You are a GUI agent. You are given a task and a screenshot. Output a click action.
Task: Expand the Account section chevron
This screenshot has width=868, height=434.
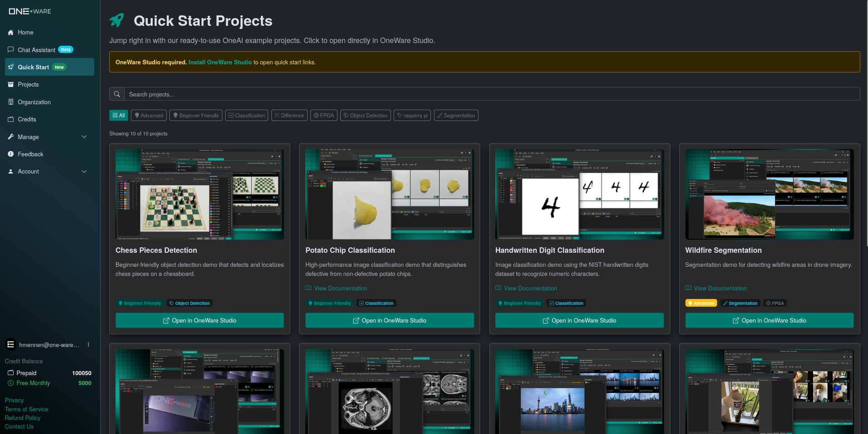(84, 172)
